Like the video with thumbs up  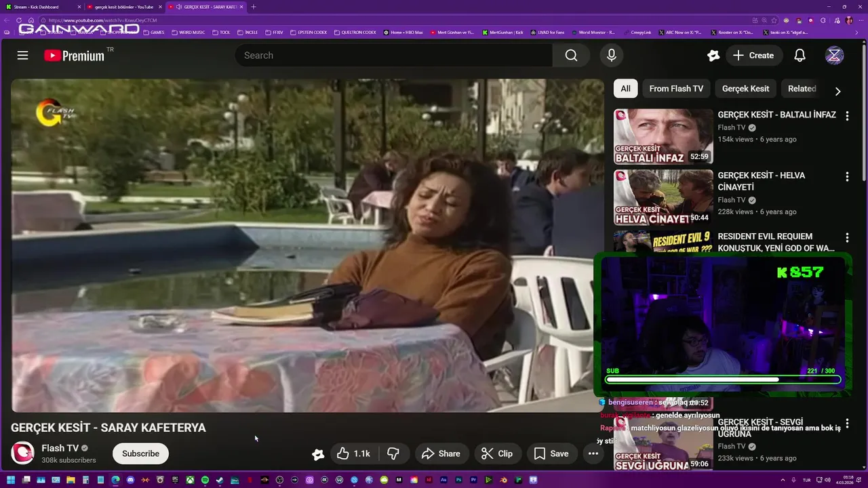coord(353,453)
